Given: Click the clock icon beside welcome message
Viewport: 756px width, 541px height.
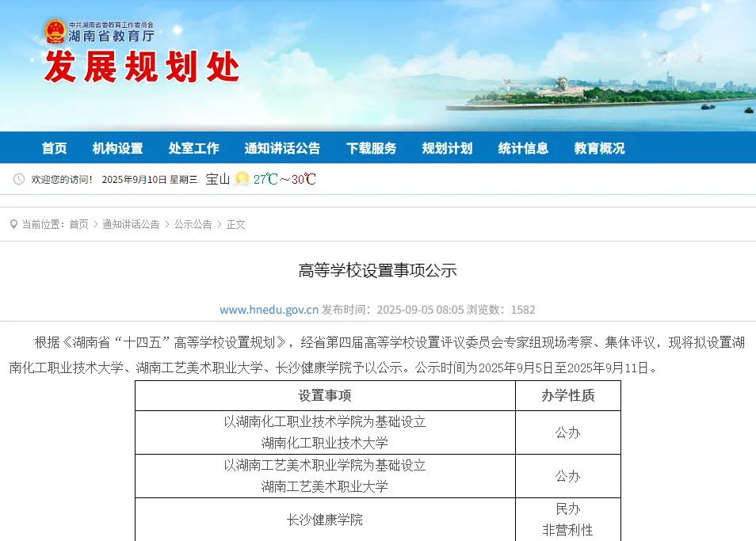Looking at the screenshot, I should 19,180.
